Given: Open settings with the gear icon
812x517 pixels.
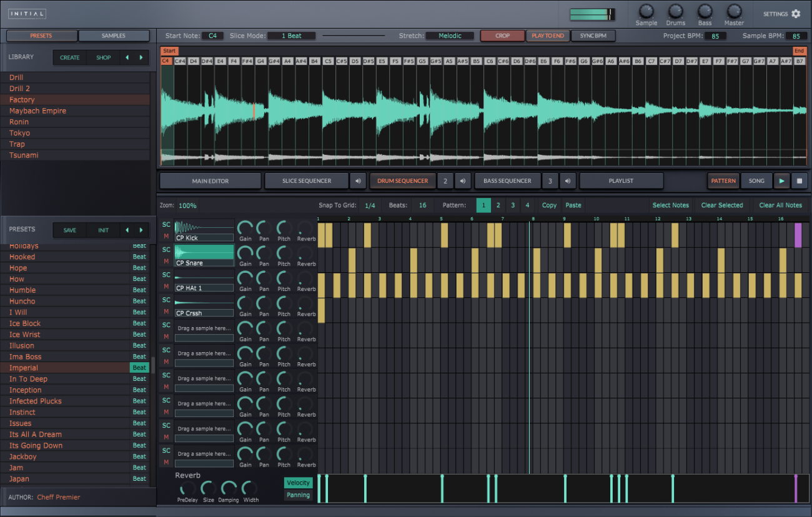Looking at the screenshot, I should click(796, 13).
